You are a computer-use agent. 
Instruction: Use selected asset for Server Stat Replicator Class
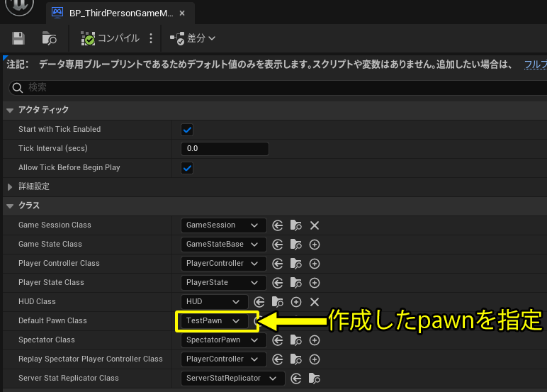click(296, 379)
